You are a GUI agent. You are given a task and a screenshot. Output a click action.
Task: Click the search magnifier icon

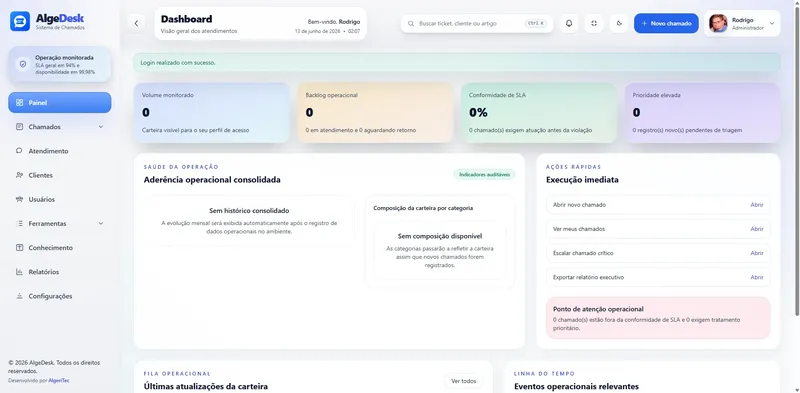(x=411, y=23)
